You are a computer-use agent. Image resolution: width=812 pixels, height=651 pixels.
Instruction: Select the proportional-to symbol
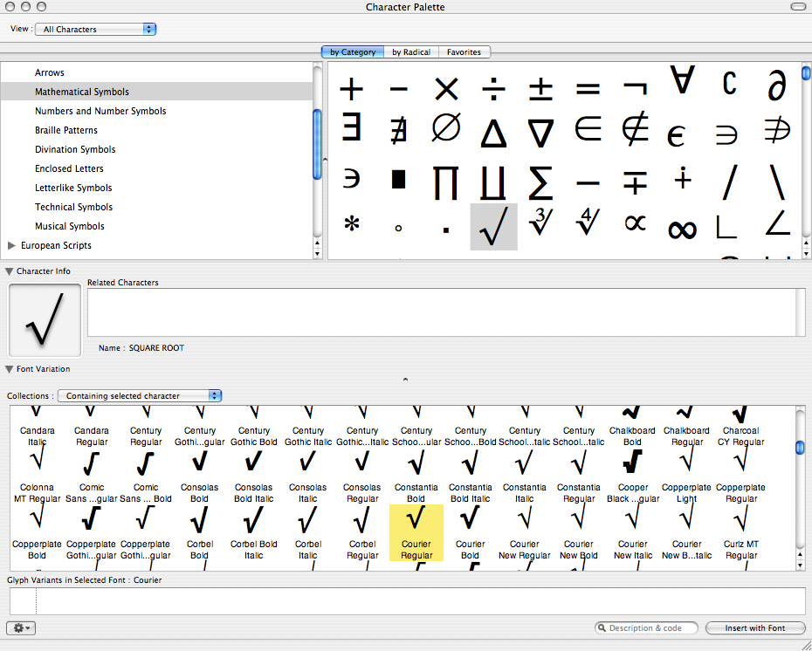635,223
